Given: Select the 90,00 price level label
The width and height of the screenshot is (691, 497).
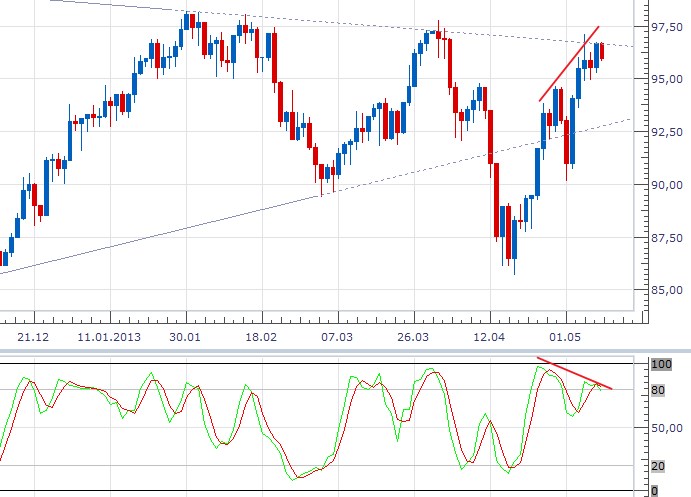Looking at the screenshot, I should [667, 185].
